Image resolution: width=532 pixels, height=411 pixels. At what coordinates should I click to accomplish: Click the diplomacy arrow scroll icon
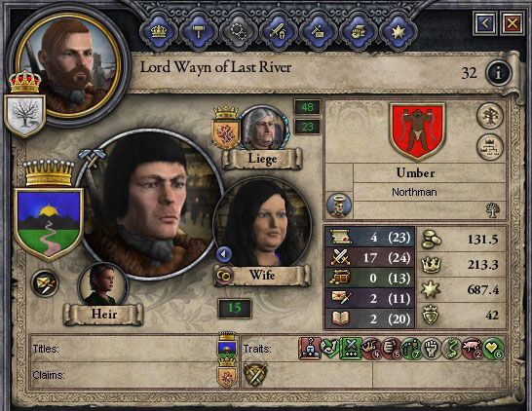click(x=45, y=283)
